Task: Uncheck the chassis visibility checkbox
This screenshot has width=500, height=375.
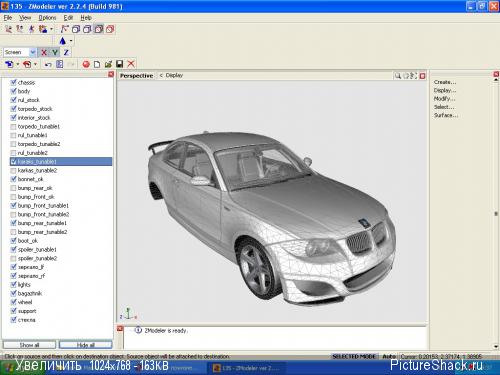Action: (13, 82)
